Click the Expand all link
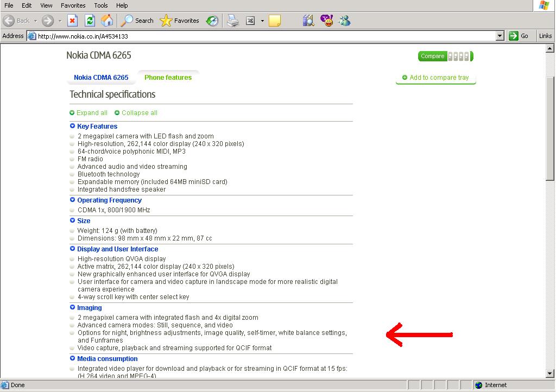This screenshot has width=556, height=392. click(89, 113)
